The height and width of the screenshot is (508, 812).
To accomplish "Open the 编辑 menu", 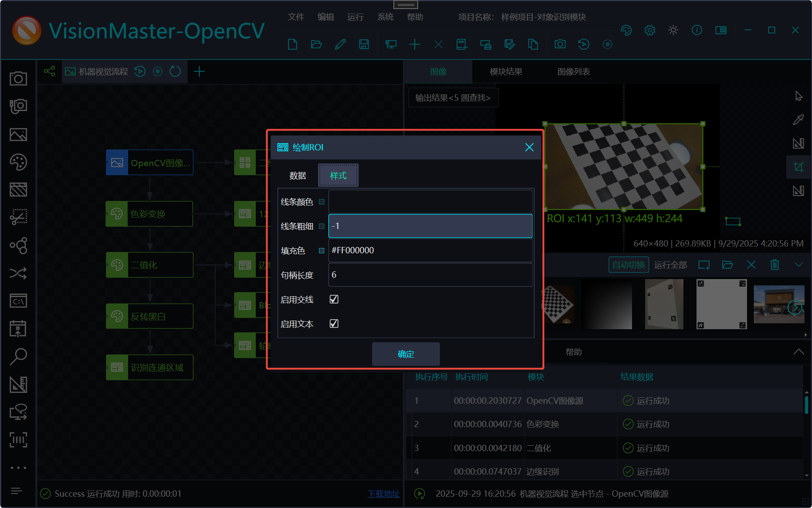I will [326, 17].
